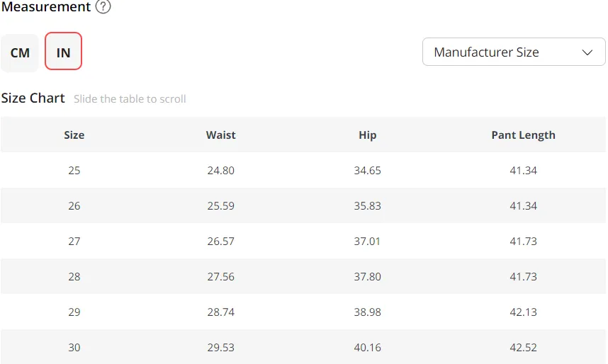Select size 26 row label

click(74, 206)
